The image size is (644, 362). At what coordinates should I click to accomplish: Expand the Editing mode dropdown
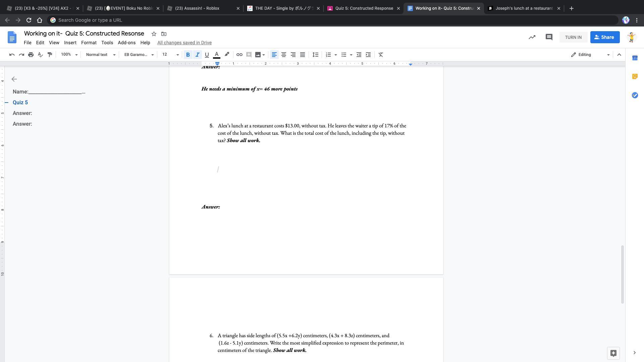[590, 55]
